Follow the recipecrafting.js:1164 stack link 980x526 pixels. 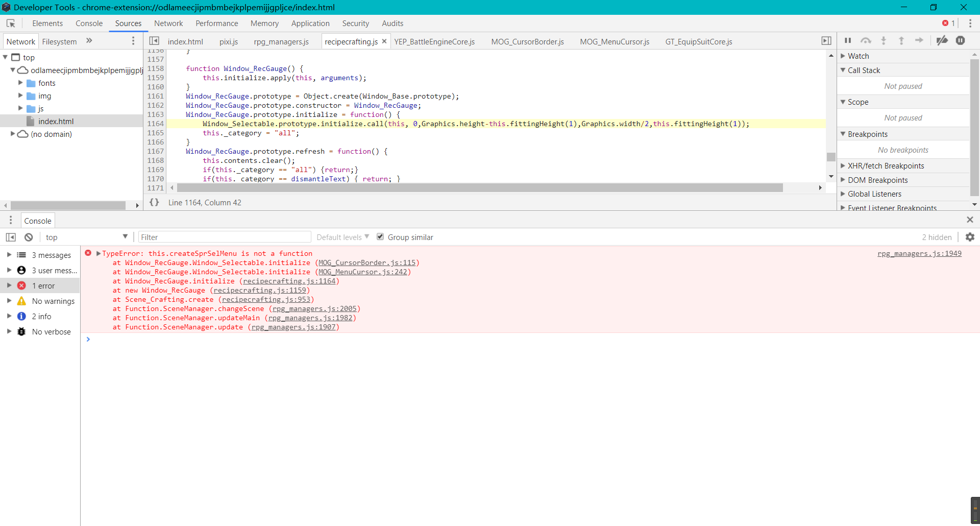pyautogui.click(x=289, y=281)
